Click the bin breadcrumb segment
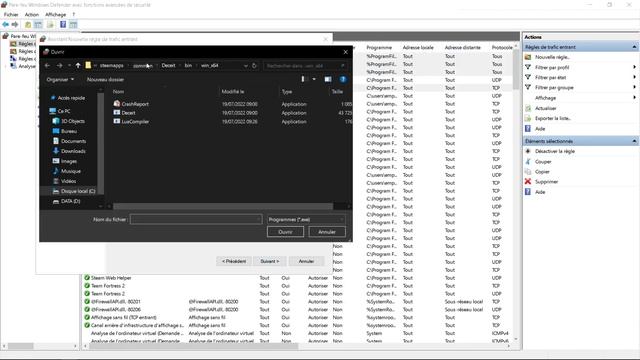 [188, 65]
